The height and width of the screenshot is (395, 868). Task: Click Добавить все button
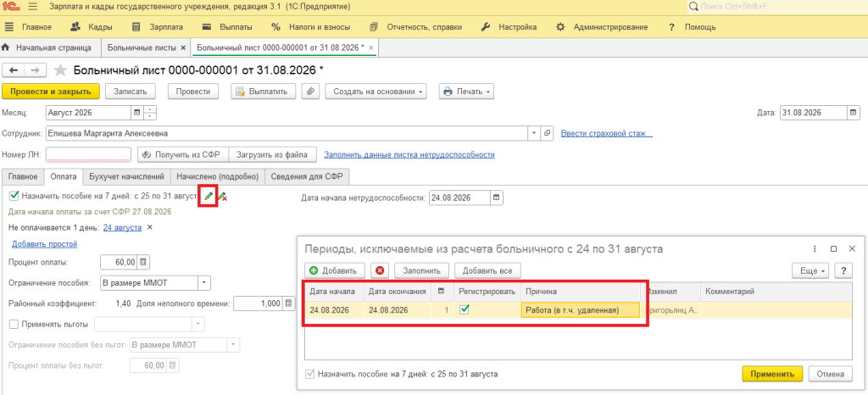pyautogui.click(x=487, y=270)
